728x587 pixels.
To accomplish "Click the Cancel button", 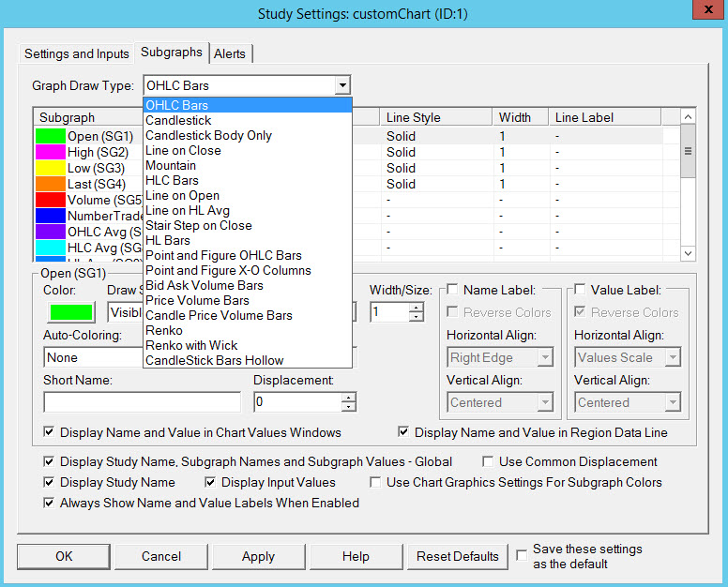I will pos(161,556).
